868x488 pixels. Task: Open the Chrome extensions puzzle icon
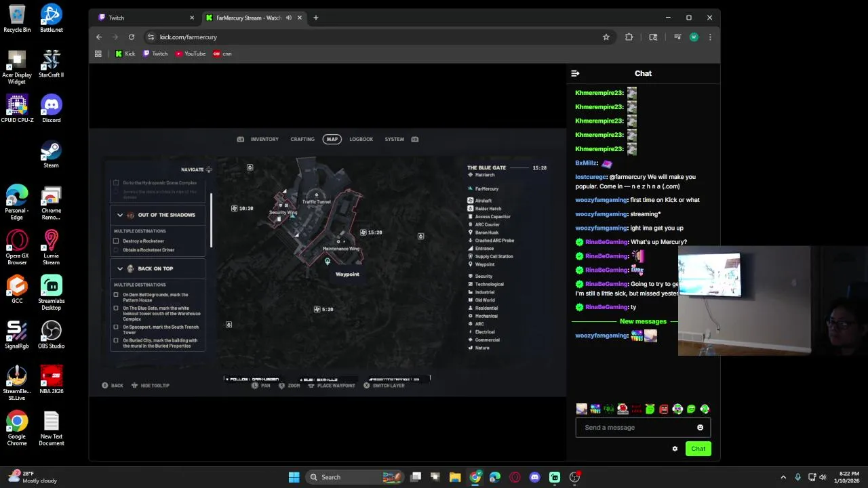click(629, 37)
